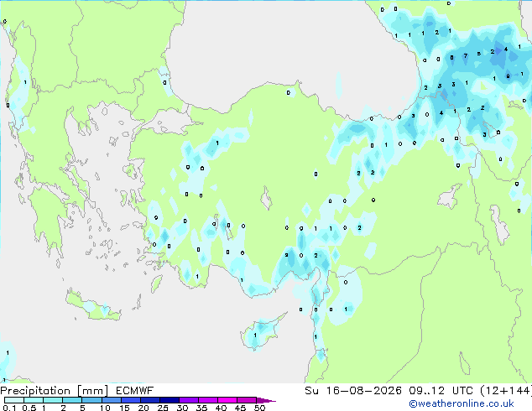Click the "25" legend scale label
This screenshot has width=532, height=411.
pos(163,408)
